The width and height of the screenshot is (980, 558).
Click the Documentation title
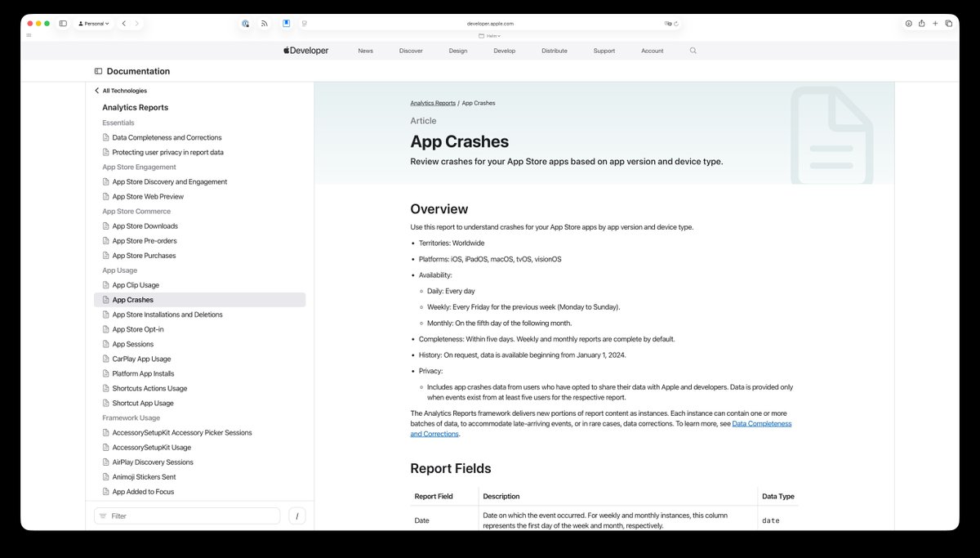pos(138,71)
